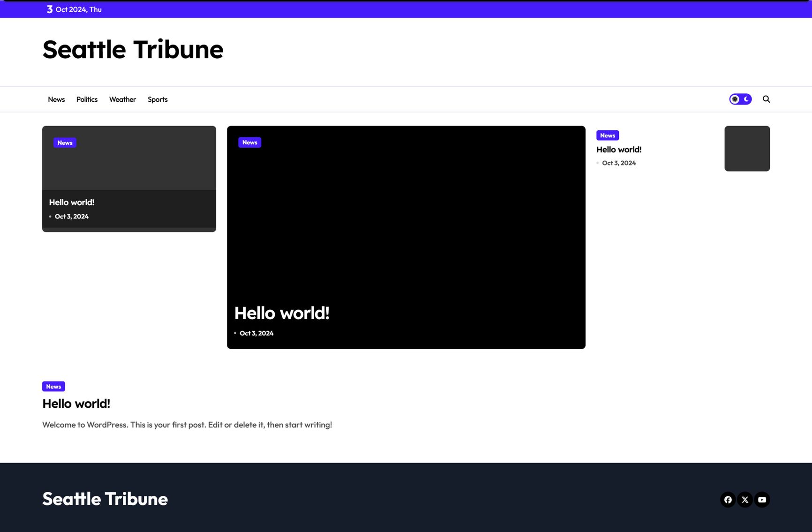Open Hello world! title in right sidebar

[619, 150]
